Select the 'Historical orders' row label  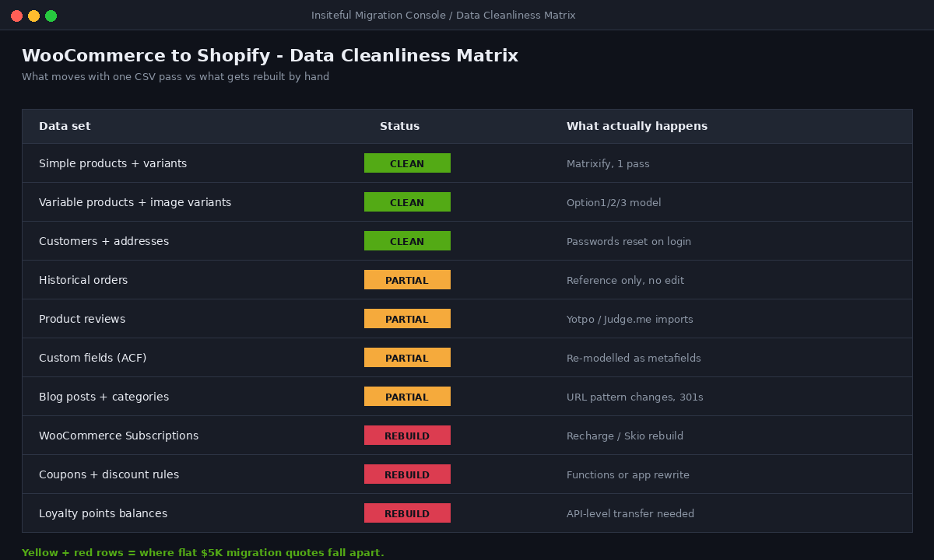tap(83, 280)
